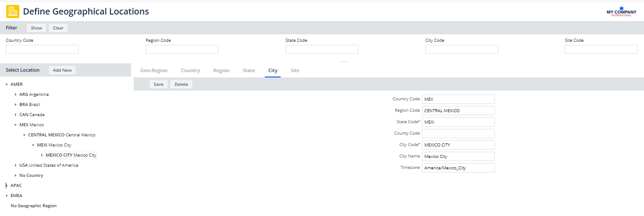Switch to the Geo-Region tab

pos(154,70)
